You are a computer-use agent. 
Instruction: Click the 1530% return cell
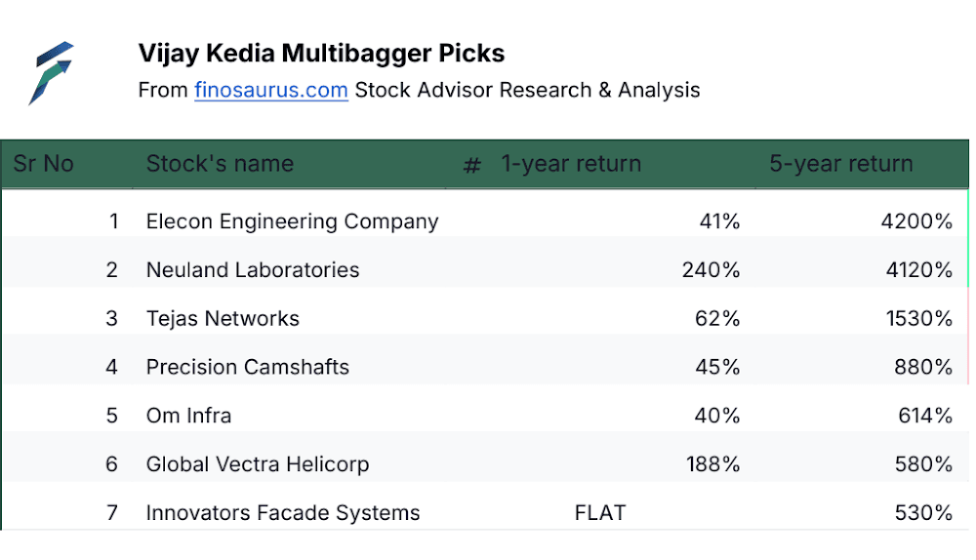click(918, 319)
